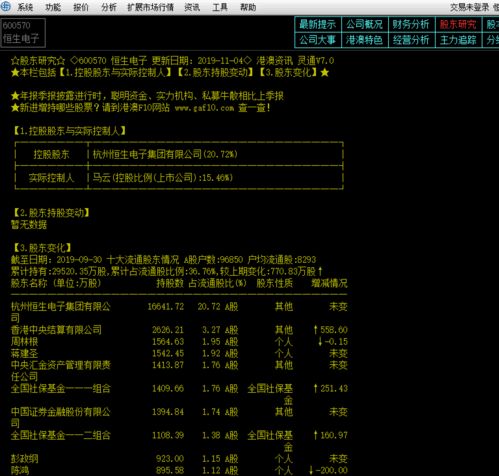Click the 股东性质 column header
499x476 pixels.
275,283
